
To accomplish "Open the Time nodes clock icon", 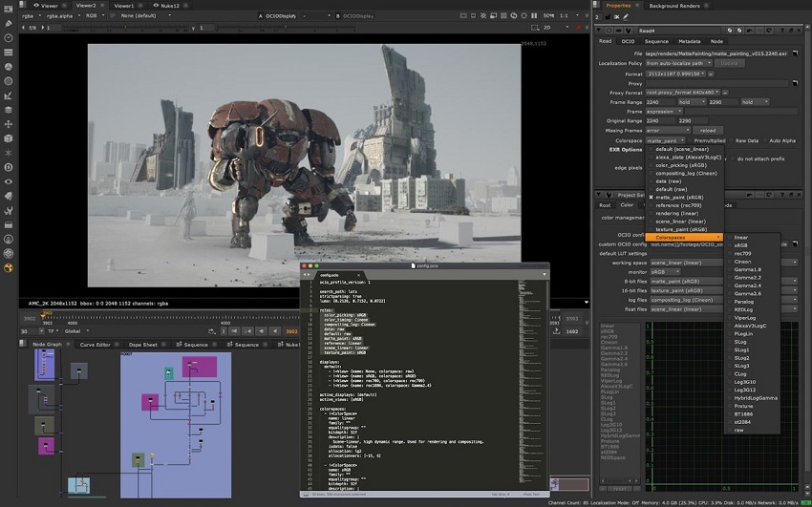I will click(9, 38).
